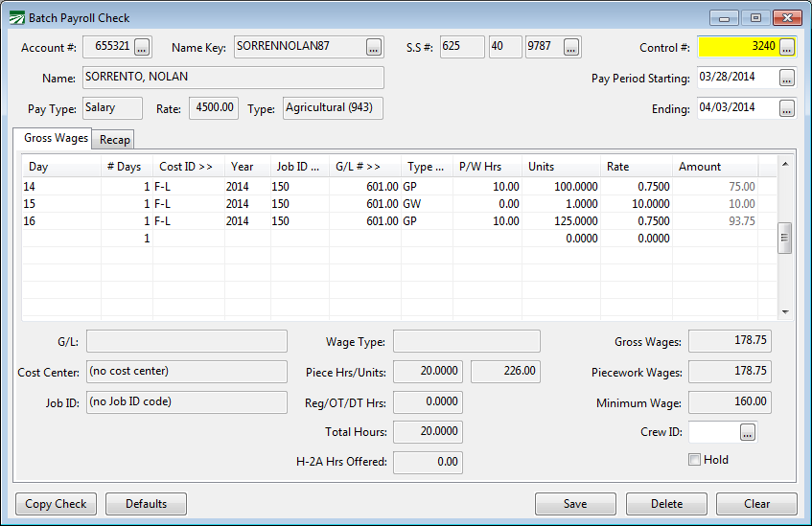Click the Rate column header in grid
The height and width of the screenshot is (526, 812).
tap(637, 167)
